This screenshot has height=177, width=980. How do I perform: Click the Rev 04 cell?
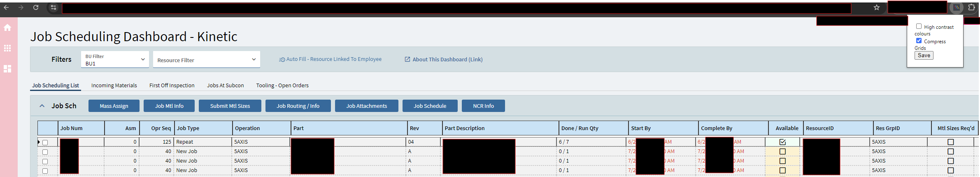point(423,142)
